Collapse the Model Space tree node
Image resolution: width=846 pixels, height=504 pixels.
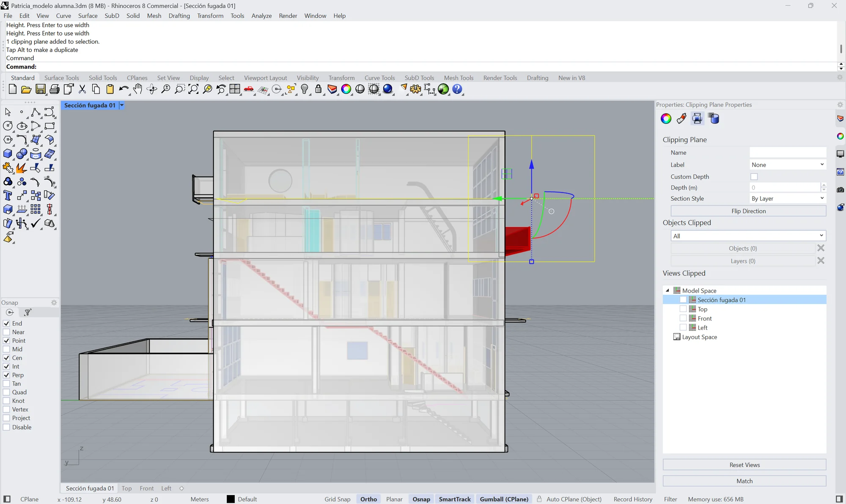pos(667,290)
